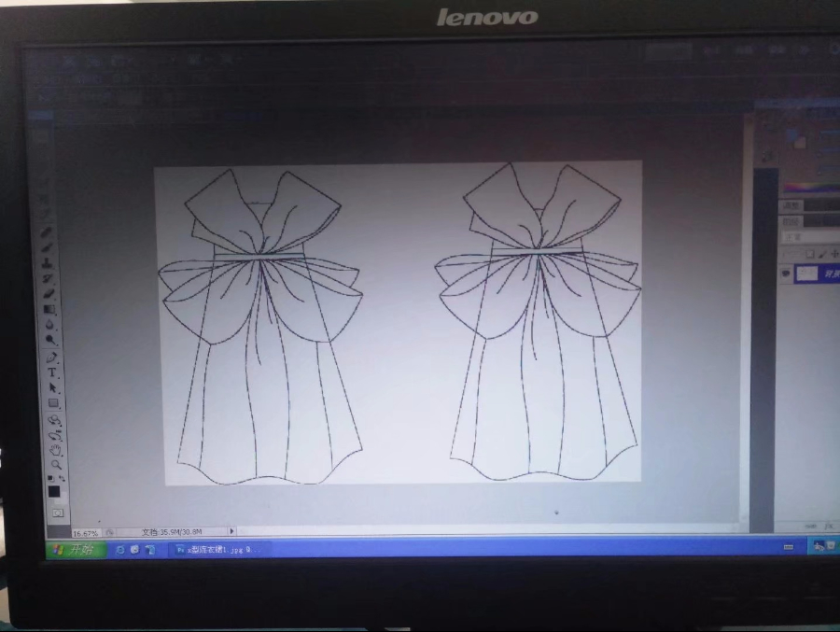
Task: Toggle Quick Mask mode at toolbar bottom
Action: tap(58, 513)
